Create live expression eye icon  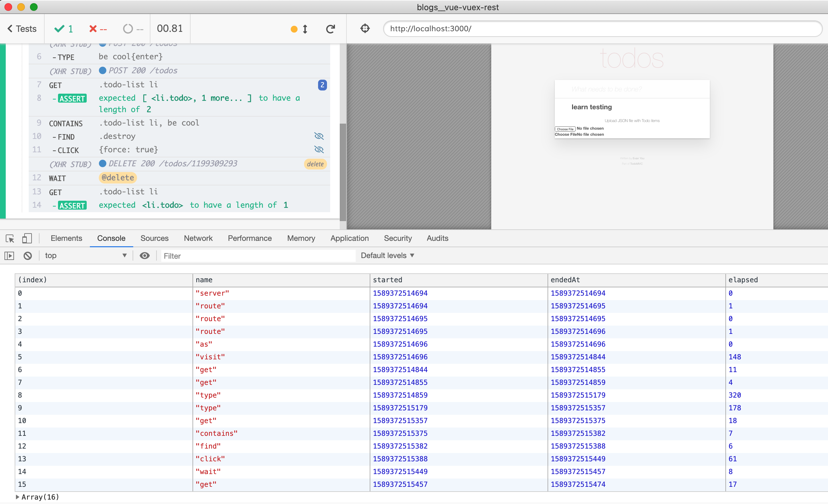click(144, 256)
